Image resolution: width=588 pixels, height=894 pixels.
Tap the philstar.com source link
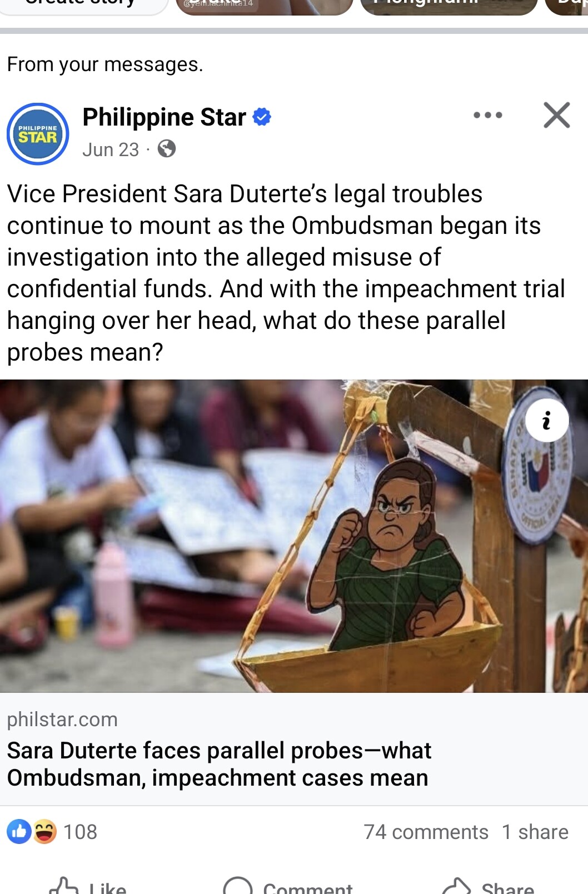(62, 720)
